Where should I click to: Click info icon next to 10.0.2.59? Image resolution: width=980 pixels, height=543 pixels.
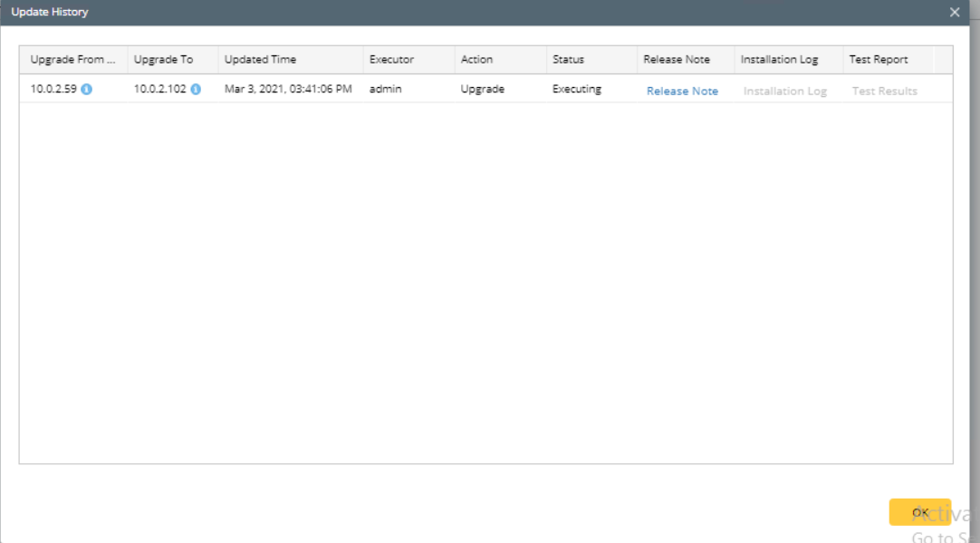[86, 90]
